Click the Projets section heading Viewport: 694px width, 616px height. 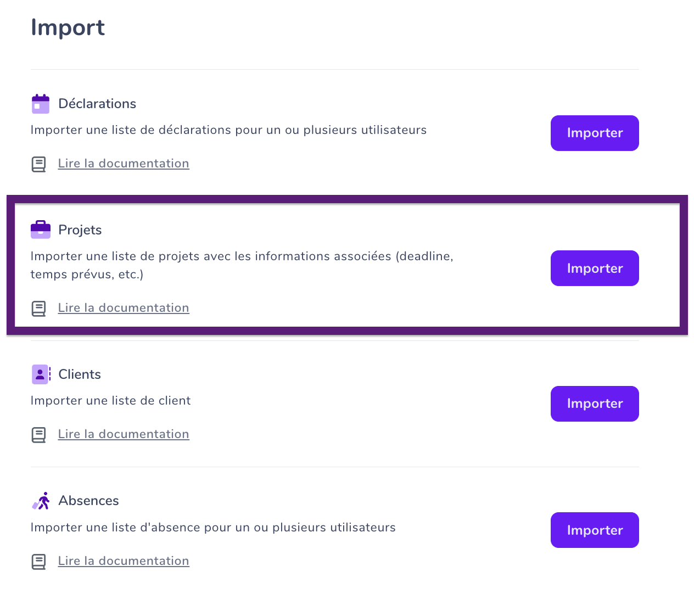pyautogui.click(x=80, y=230)
